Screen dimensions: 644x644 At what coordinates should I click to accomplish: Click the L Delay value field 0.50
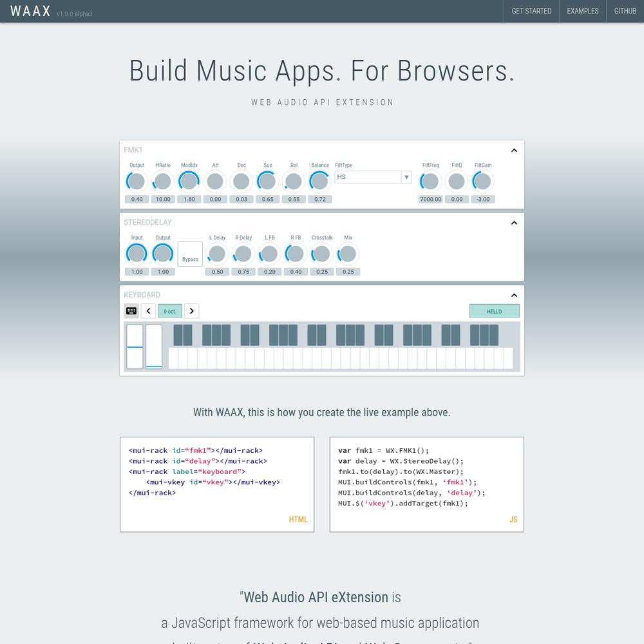tap(217, 272)
